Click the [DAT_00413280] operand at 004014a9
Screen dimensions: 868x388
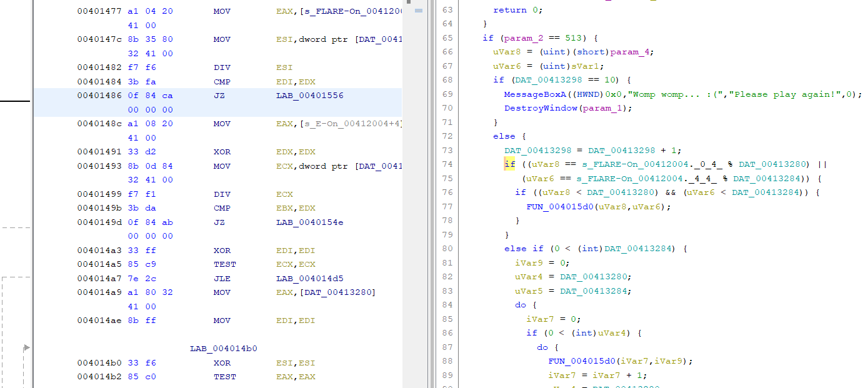pos(326,292)
